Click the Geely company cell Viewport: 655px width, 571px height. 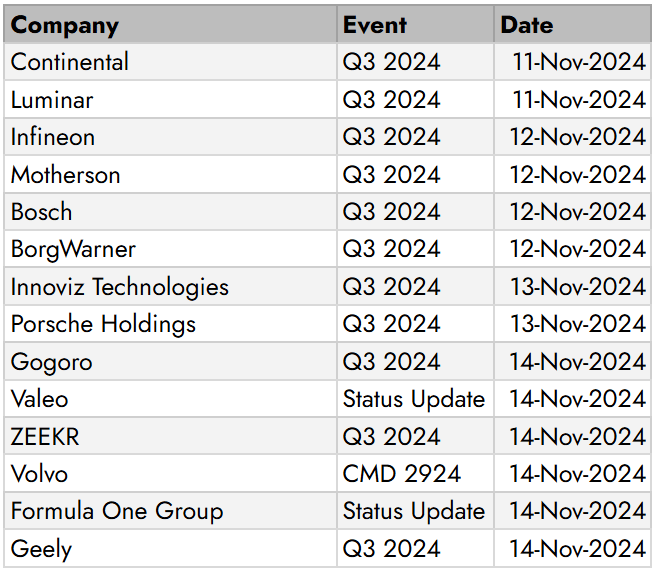[170, 548]
